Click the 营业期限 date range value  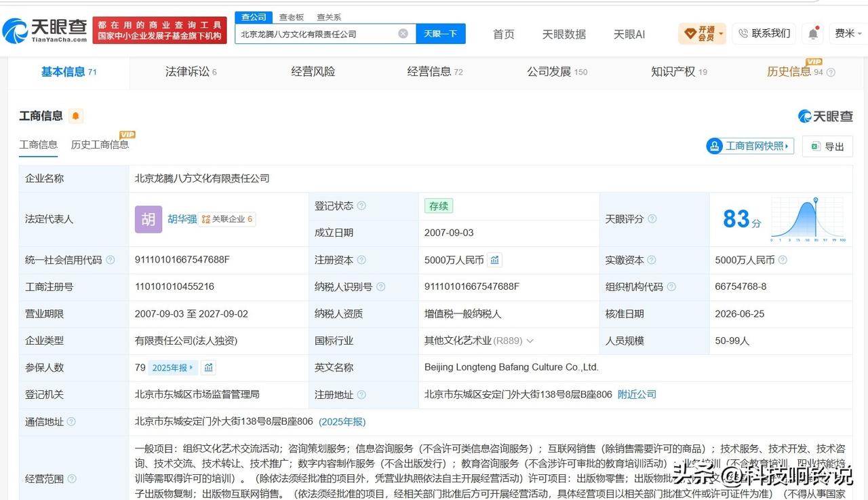(192, 314)
